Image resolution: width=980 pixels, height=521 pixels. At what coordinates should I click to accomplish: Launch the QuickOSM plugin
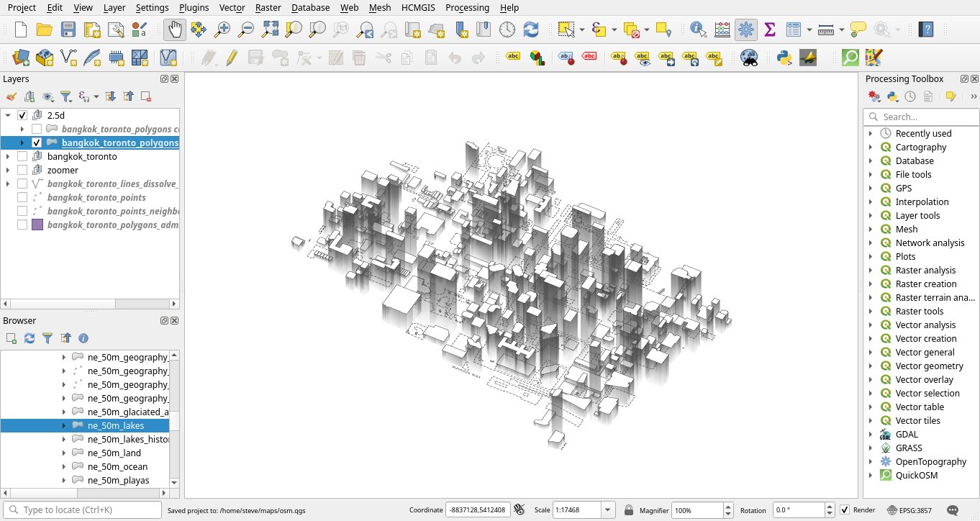coord(851,57)
